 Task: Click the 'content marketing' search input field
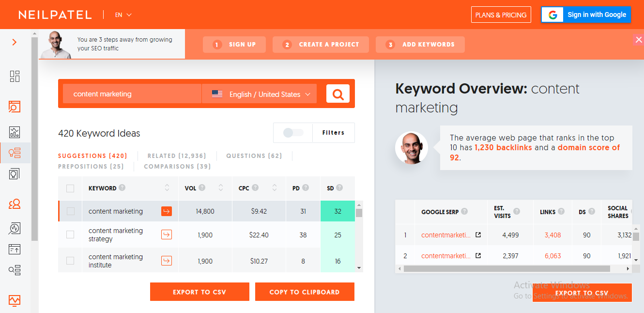132,94
